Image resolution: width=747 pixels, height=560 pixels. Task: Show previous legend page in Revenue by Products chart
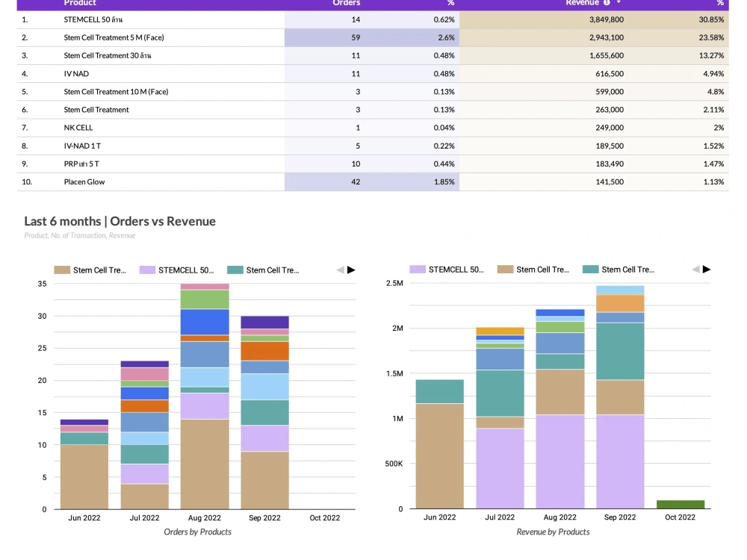(x=695, y=270)
